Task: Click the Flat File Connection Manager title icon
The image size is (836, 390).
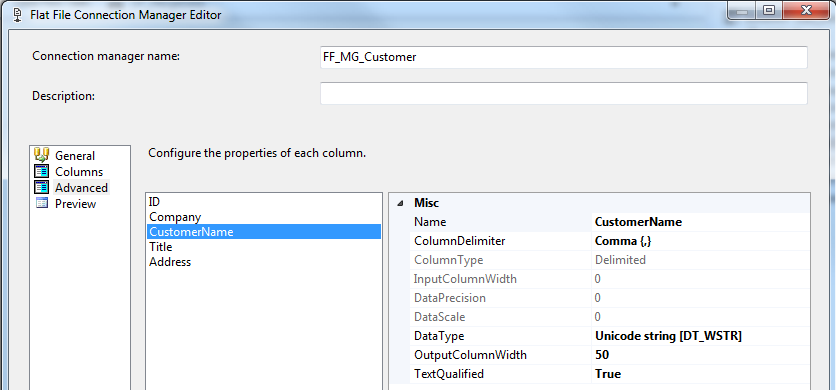Action: point(17,14)
